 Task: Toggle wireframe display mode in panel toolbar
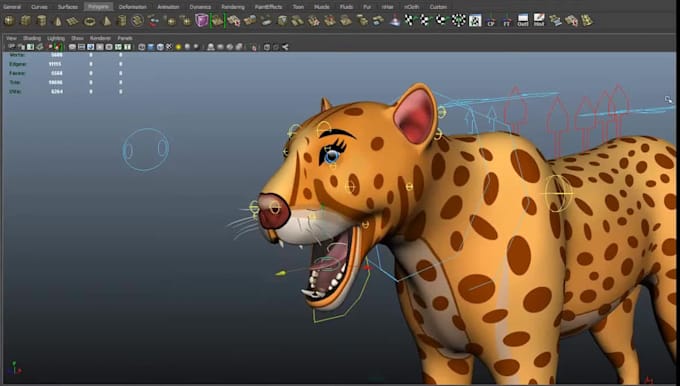(x=141, y=47)
